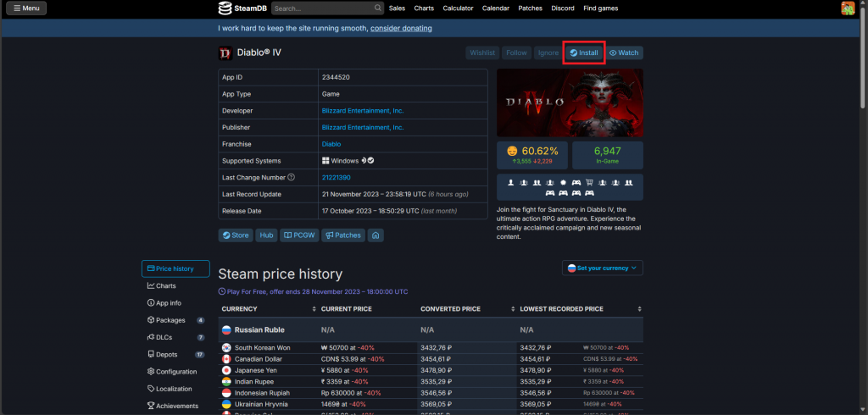868x415 pixels.
Task: Click the South Korean flag icon
Action: pos(226,348)
